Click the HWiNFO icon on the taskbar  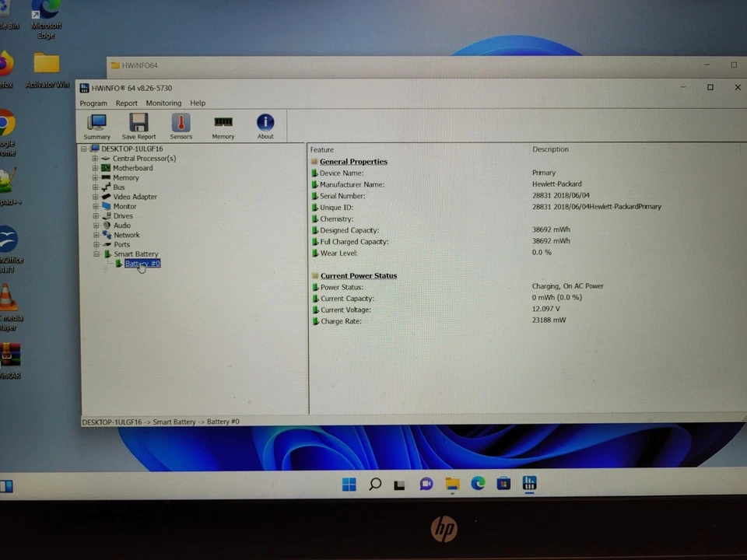pyautogui.click(x=529, y=483)
